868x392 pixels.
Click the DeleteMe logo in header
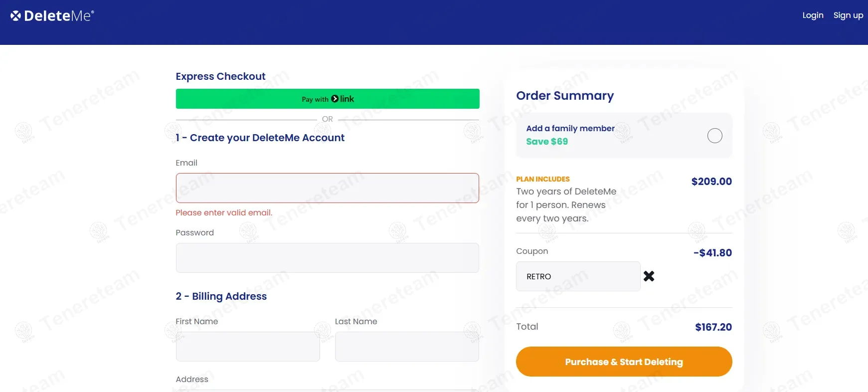pyautogui.click(x=52, y=16)
